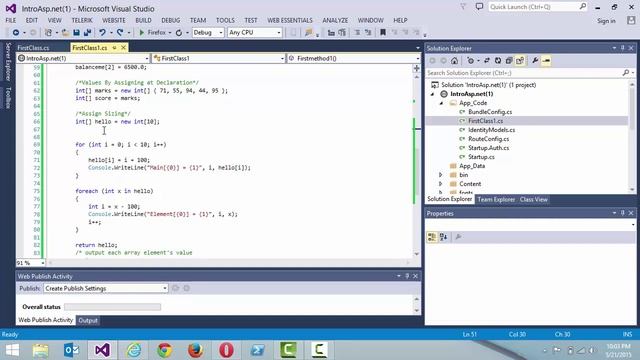The width and height of the screenshot is (640, 360).
Task: Toggle Preview Selected Items in Solution Explorer
Action: click(x=546, y=61)
